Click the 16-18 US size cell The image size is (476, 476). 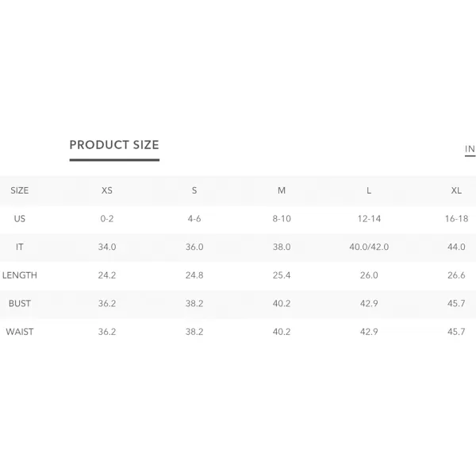pos(456,219)
